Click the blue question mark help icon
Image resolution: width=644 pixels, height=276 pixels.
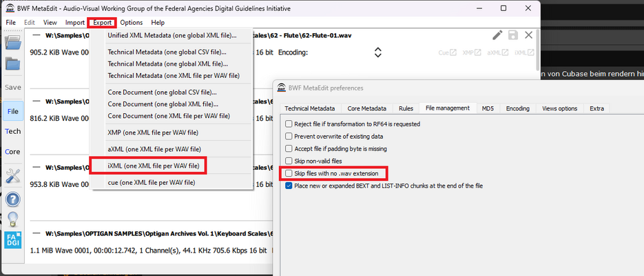[x=12, y=199]
